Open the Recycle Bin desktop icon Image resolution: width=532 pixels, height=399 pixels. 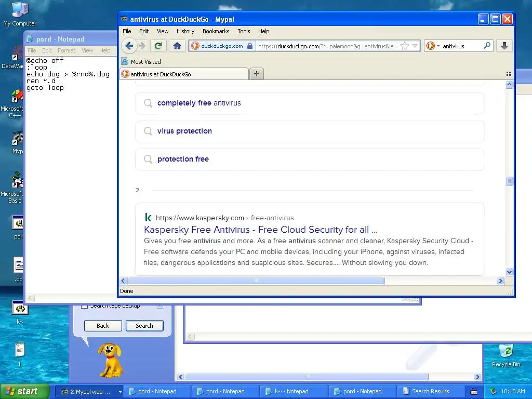tap(506, 355)
